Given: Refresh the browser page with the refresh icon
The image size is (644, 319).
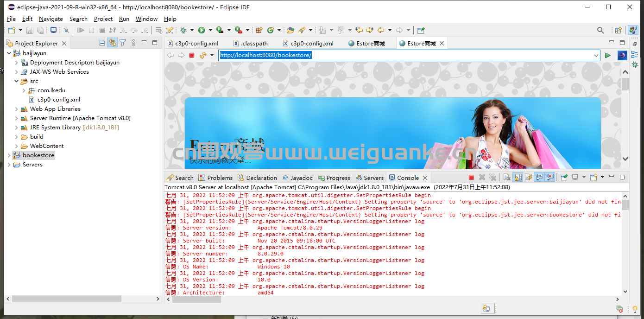Looking at the screenshot, I should tap(203, 55).
